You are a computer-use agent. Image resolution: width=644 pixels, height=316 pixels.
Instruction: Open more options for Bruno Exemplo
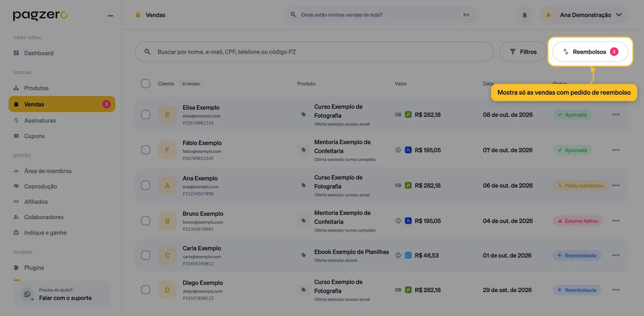tap(615, 221)
